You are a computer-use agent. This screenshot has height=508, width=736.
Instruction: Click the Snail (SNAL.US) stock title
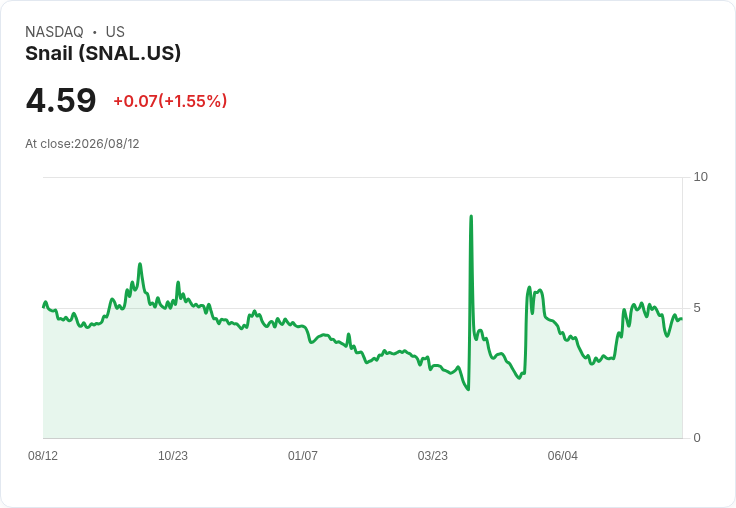point(103,53)
